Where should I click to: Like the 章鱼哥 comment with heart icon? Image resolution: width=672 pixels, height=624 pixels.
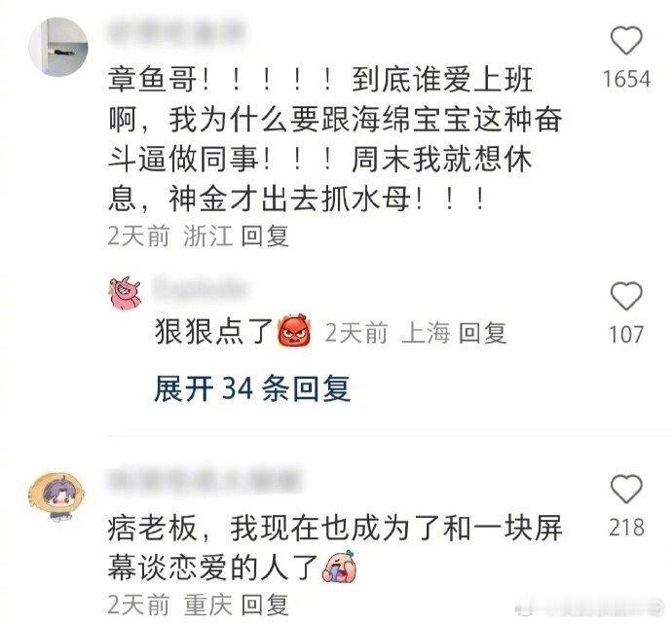pyautogui.click(x=626, y=40)
